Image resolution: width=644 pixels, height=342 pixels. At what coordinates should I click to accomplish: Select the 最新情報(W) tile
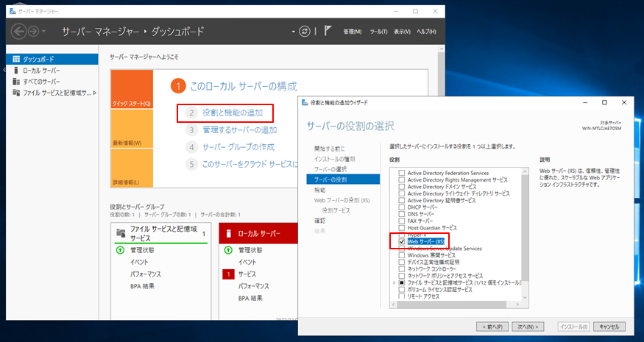point(132,129)
